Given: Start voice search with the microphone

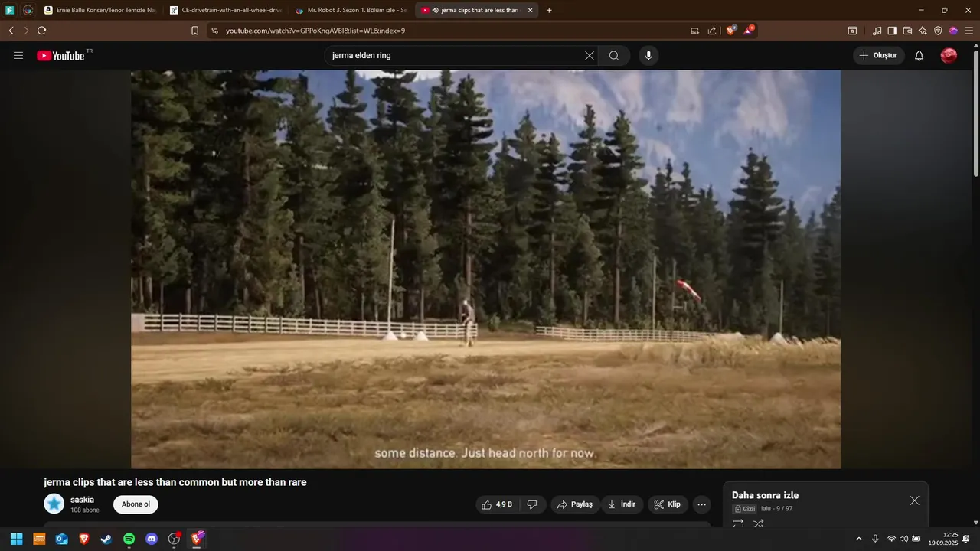Looking at the screenshot, I should [648, 55].
